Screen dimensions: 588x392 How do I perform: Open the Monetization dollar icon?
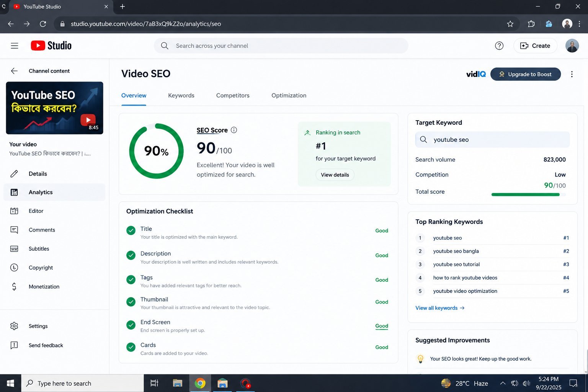[x=14, y=286]
